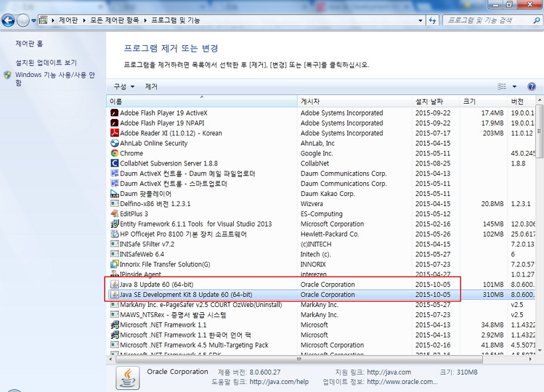The height and width of the screenshot is (392, 544).
Task: Select Adobe Flash Player 19 ActiveX icon
Action: pos(114,113)
